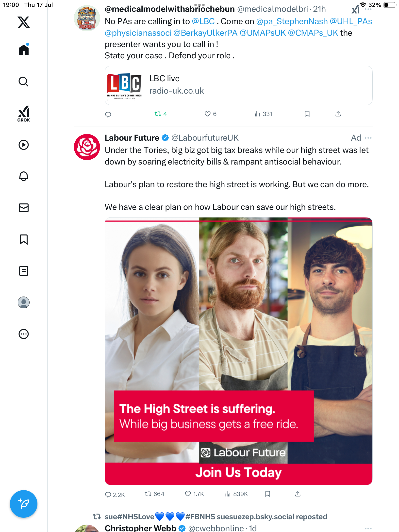The height and width of the screenshot is (532, 399).
Task: Open Grok shortcut icon at top right
Action: (x=355, y=9)
